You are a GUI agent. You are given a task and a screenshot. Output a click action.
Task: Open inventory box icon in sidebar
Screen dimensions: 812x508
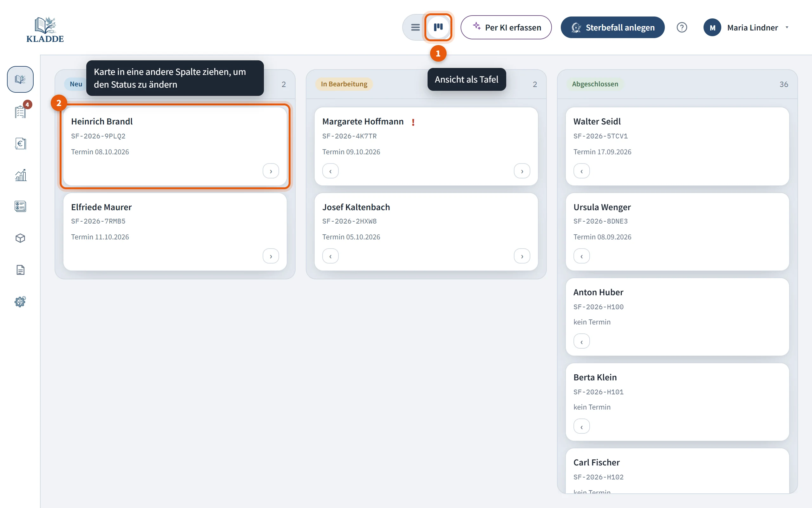(20, 238)
